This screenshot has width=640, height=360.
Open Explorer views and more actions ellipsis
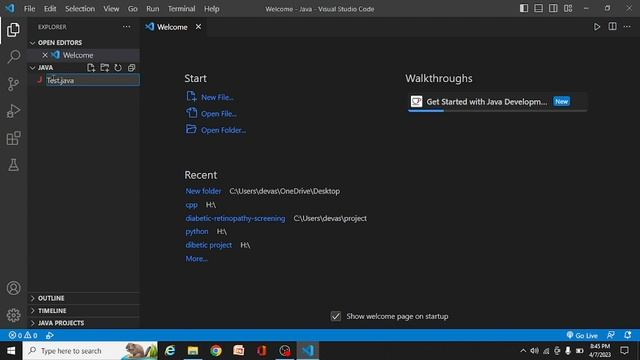pos(127,27)
